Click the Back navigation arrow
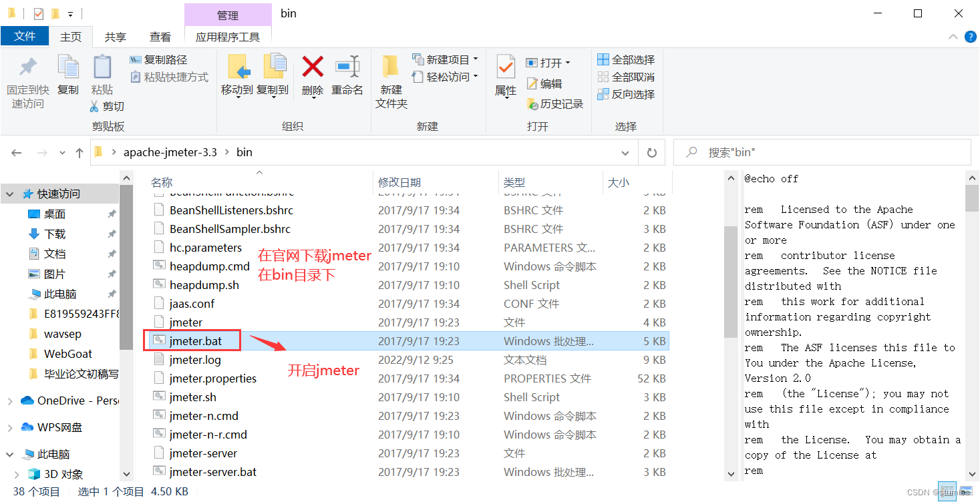Screen dimensions: 980x502 tap(17, 153)
